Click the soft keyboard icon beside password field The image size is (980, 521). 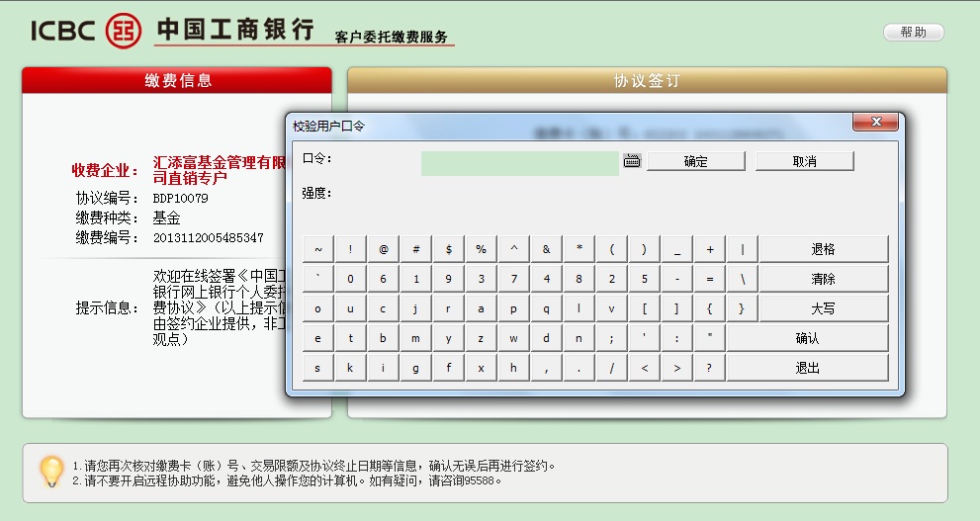pyautogui.click(x=633, y=161)
